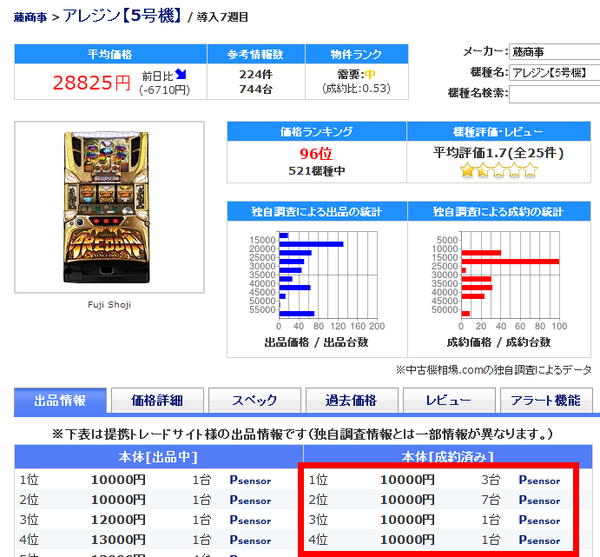600x557 pixels.
Task: Click the 13000円 price in 出品中 4位 row
Action: tap(118, 540)
